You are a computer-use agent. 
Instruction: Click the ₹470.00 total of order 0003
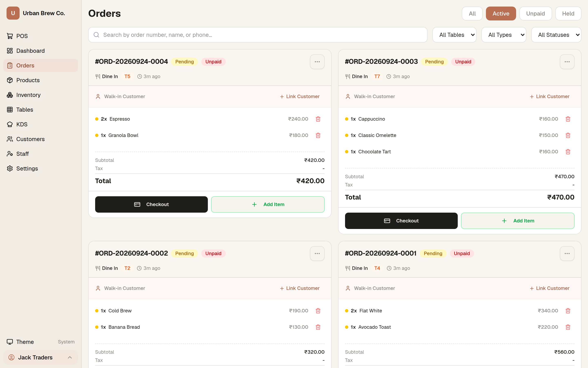click(561, 197)
